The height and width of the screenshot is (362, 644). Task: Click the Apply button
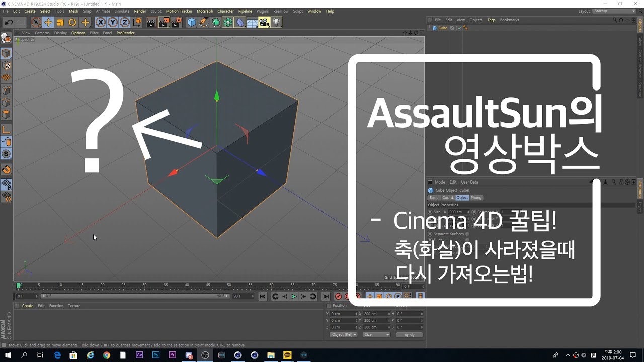click(409, 334)
